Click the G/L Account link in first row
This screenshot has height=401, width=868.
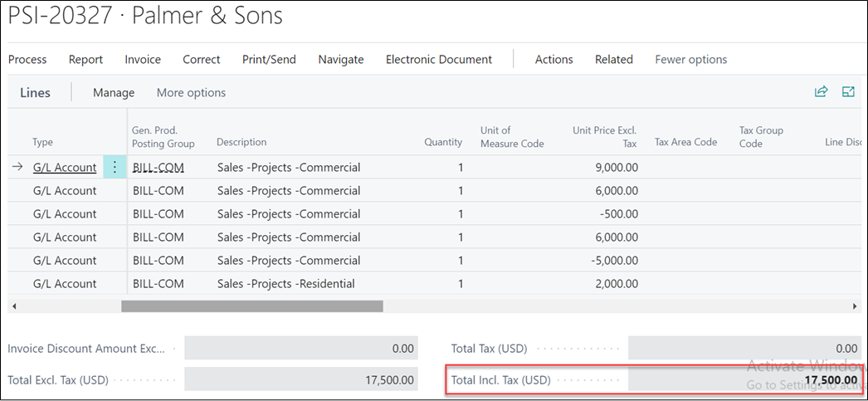(x=65, y=167)
